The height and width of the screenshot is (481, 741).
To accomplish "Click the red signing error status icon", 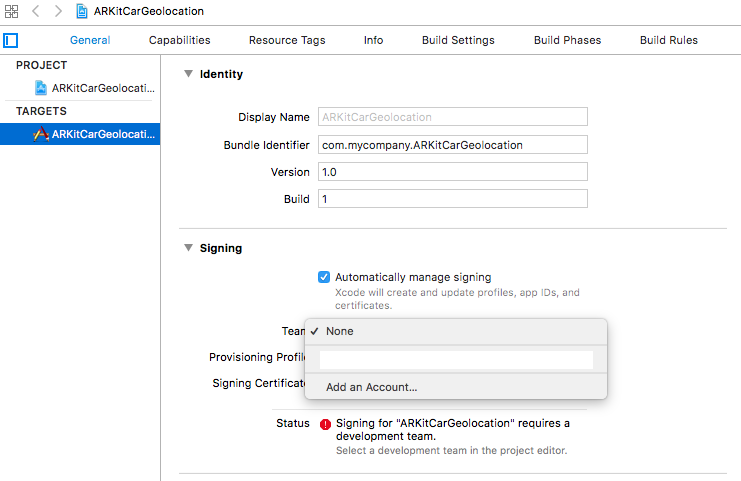I will click(x=325, y=423).
